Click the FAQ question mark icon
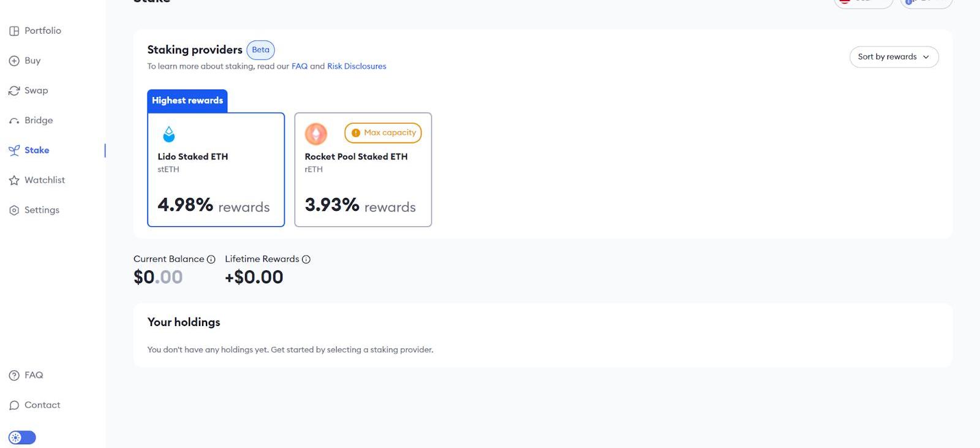 (14, 375)
